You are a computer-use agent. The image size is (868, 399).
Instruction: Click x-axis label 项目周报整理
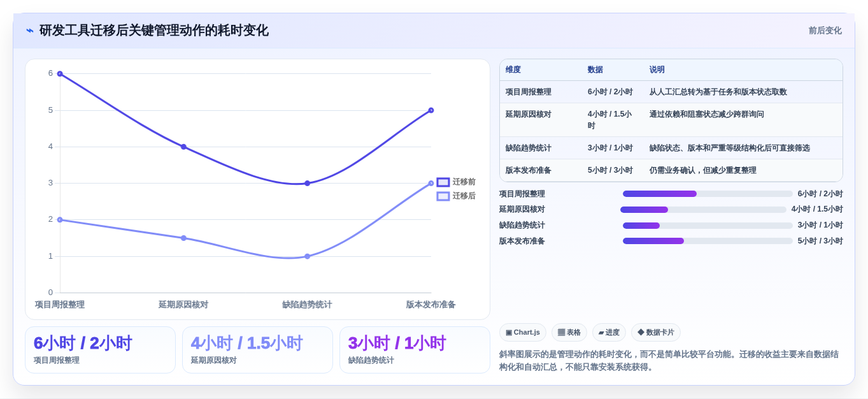[60, 305]
